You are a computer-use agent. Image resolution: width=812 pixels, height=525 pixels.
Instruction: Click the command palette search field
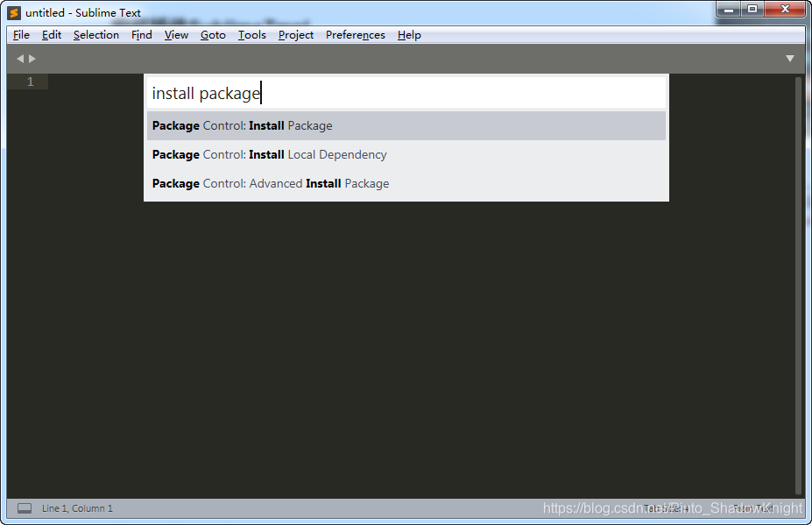[406, 93]
